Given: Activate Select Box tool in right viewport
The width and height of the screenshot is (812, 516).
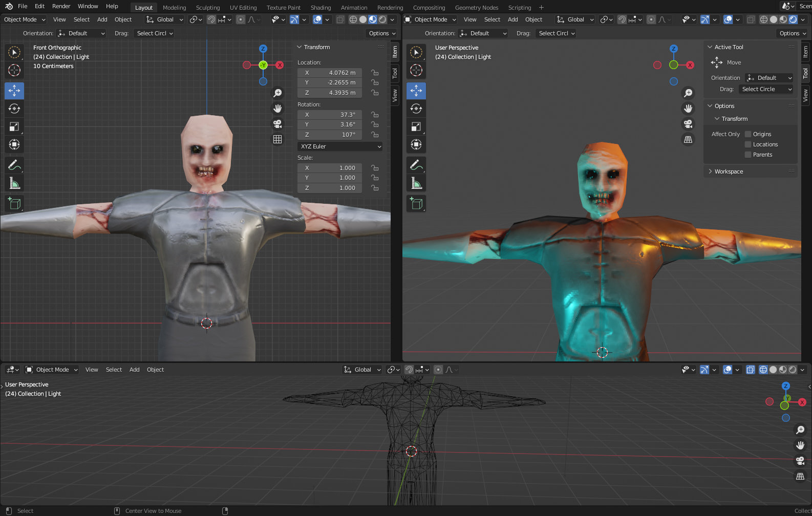Looking at the screenshot, I should [416, 52].
